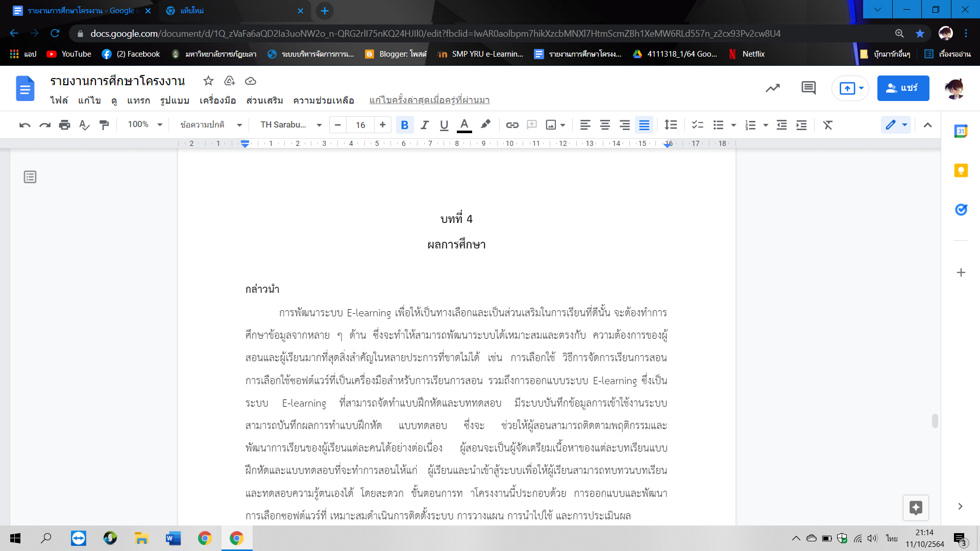
Task: Add a comment from toolbar icon
Action: coord(532,125)
